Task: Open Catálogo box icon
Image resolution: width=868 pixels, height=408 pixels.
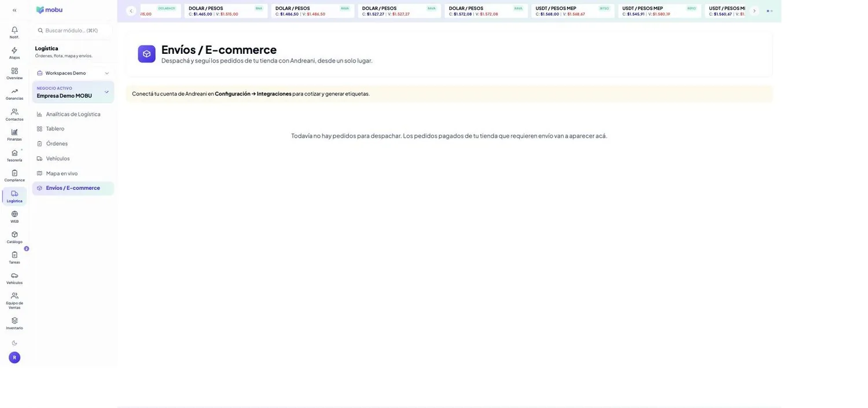Action: click(14, 237)
